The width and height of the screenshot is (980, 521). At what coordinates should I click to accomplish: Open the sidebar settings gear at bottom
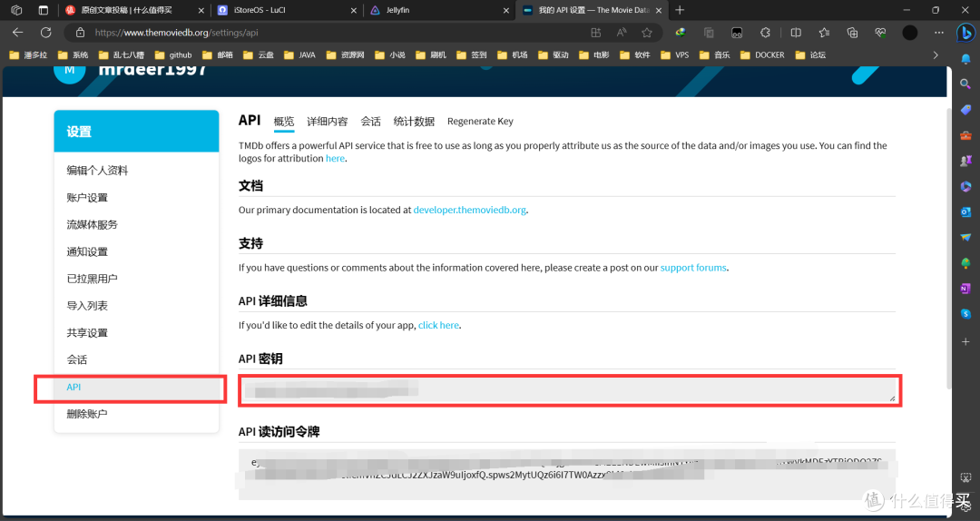(x=965, y=506)
